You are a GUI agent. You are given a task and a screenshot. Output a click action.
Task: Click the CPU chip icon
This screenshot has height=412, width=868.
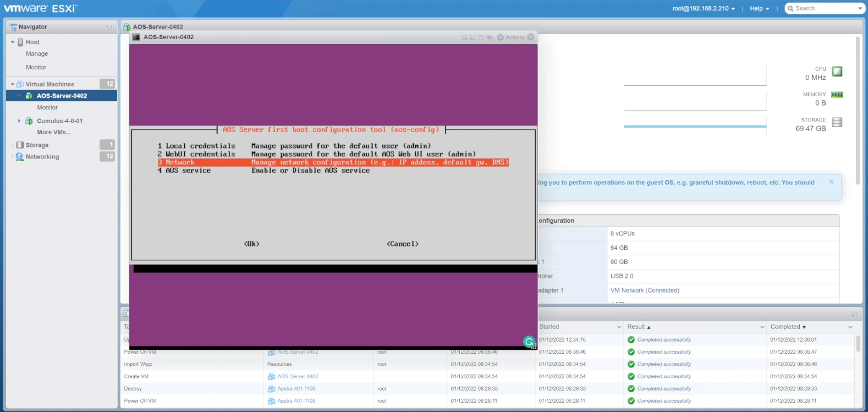837,72
